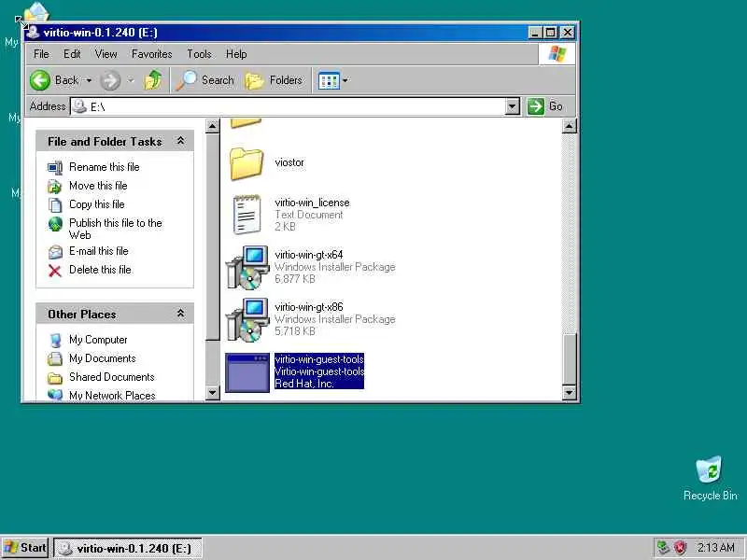Click the 2:13 AM system clock

click(x=716, y=548)
